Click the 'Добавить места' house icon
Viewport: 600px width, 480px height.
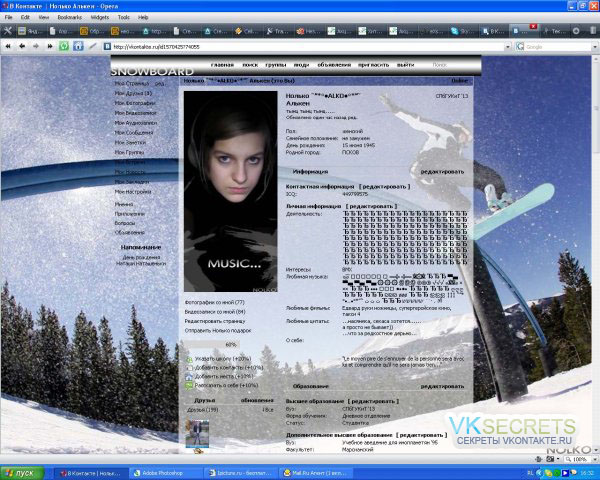[189, 377]
